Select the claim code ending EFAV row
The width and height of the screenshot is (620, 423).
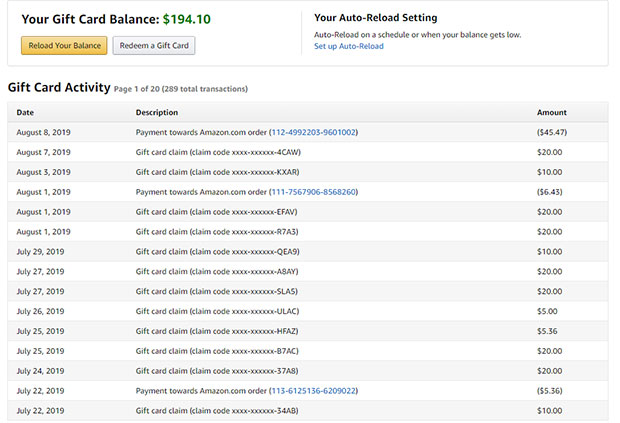point(308,212)
